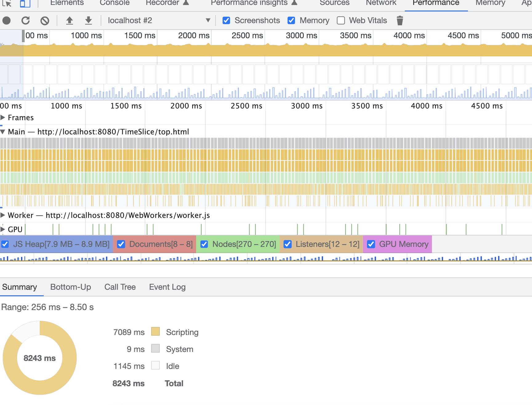This screenshot has width=532, height=405.
Task: Open the Bottom-Up tab
Action: (71, 287)
